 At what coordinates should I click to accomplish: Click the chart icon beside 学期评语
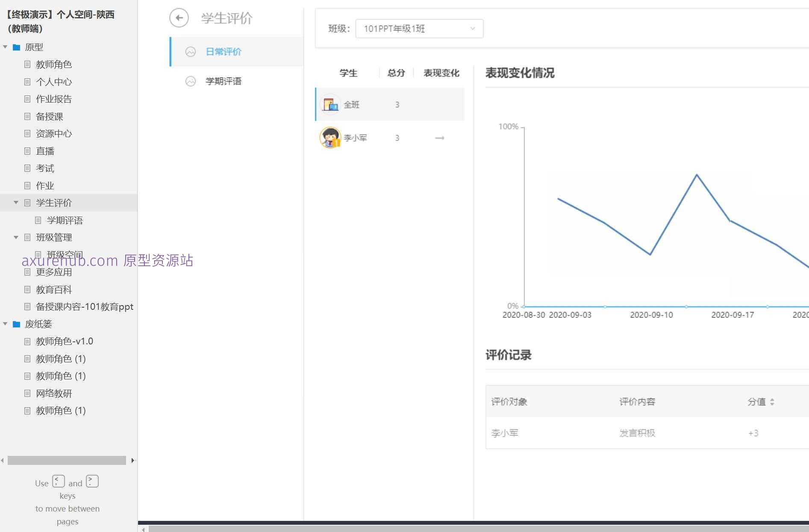tap(190, 81)
